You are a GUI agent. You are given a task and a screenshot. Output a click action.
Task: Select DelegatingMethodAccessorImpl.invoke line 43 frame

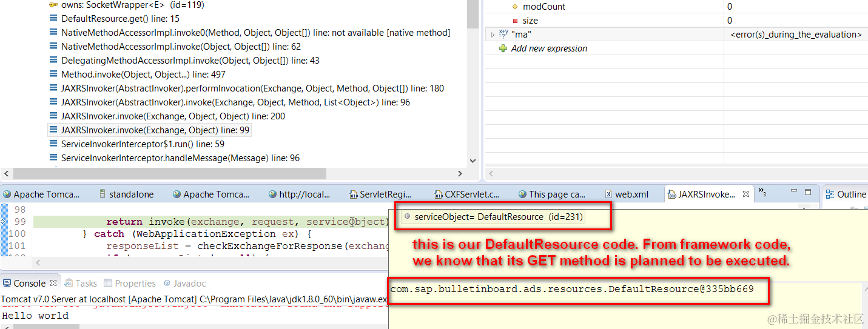pos(190,61)
